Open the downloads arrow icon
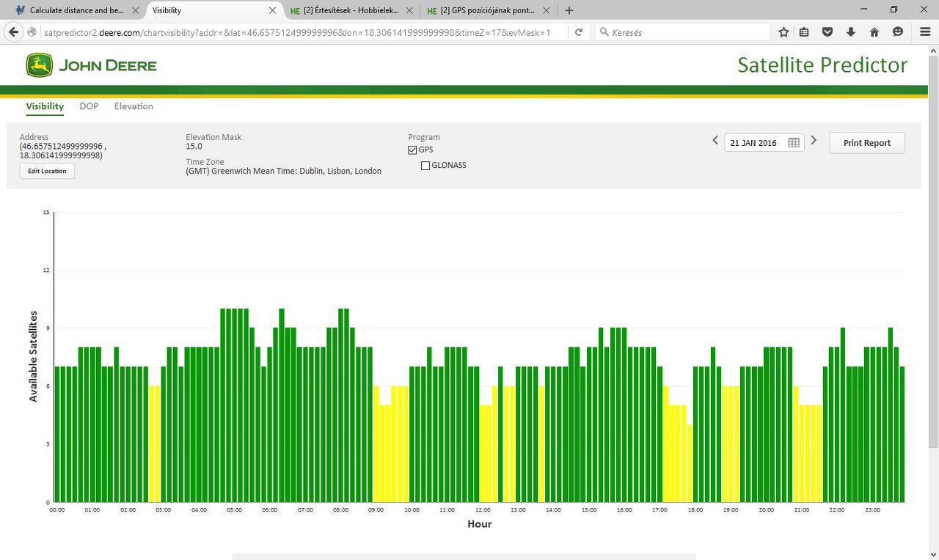The image size is (939, 560). [x=851, y=32]
